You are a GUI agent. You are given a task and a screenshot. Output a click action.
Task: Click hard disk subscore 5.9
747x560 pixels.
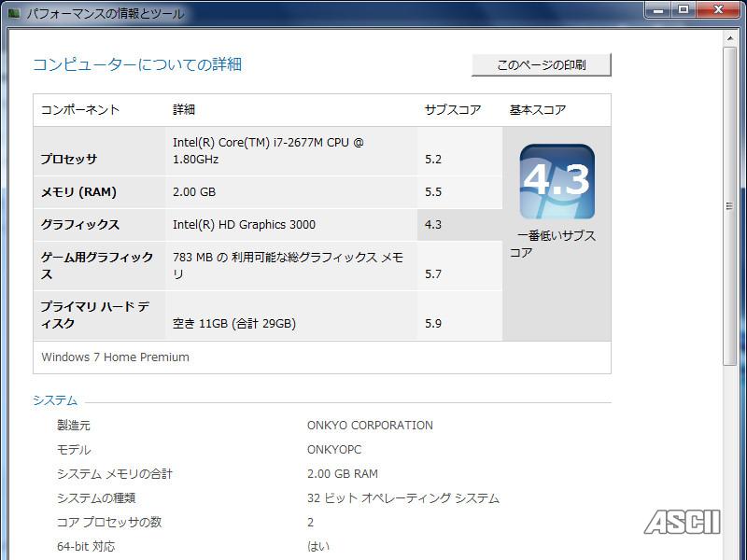click(433, 324)
